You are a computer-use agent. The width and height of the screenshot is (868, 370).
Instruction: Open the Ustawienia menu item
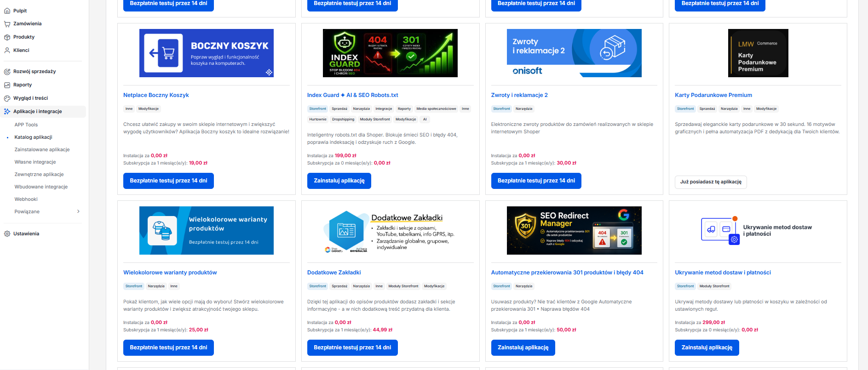[26, 234]
